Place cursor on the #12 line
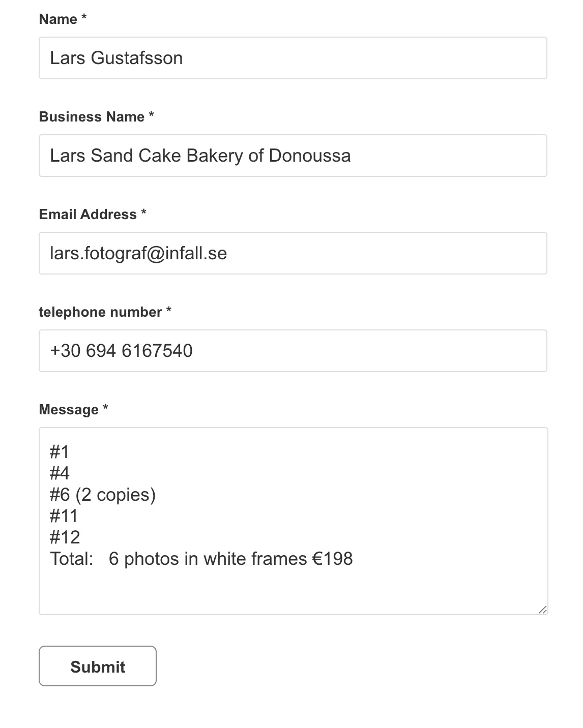The width and height of the screenshot is (583, 728). pyautogui.click(x=65, y=537)
